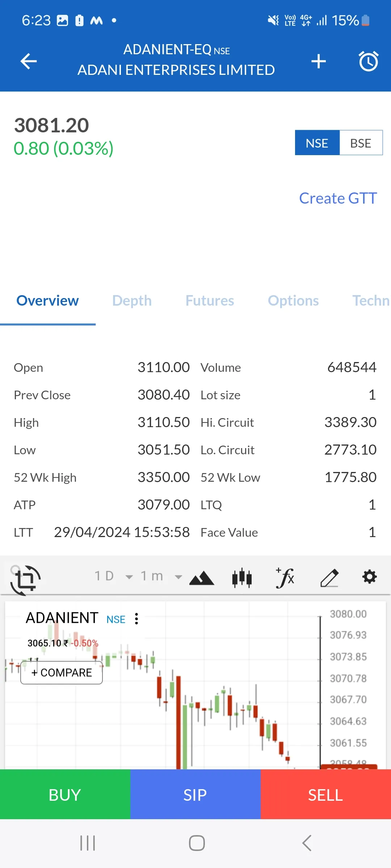Tap Android recent apps button
Viewport: 391px width, 868px height.
88,843
